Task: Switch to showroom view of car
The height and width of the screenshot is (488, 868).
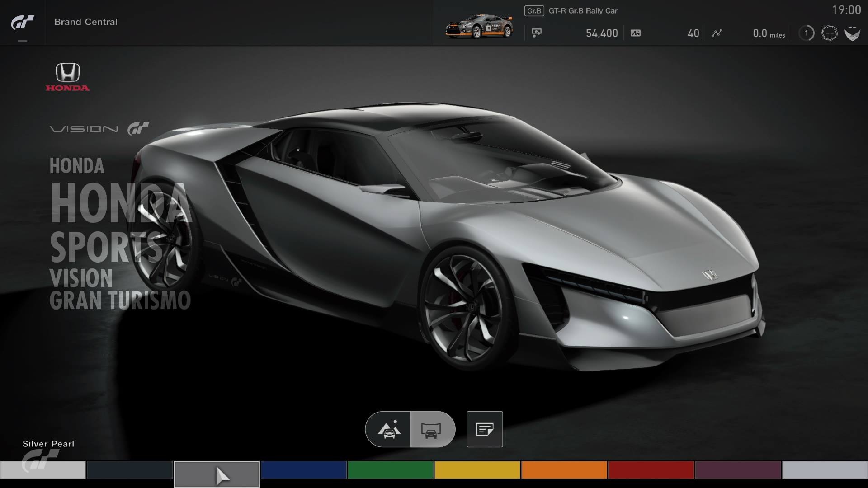Action: (x=432, y=429)
